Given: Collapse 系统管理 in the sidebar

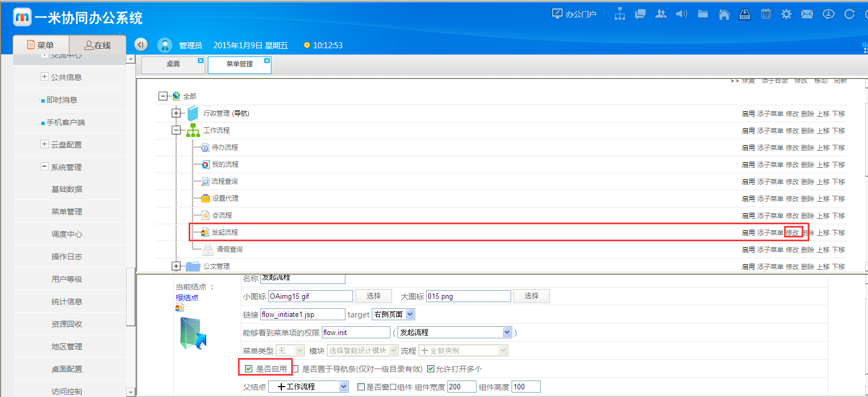Looking at the screenshot, I should [44, 167].
